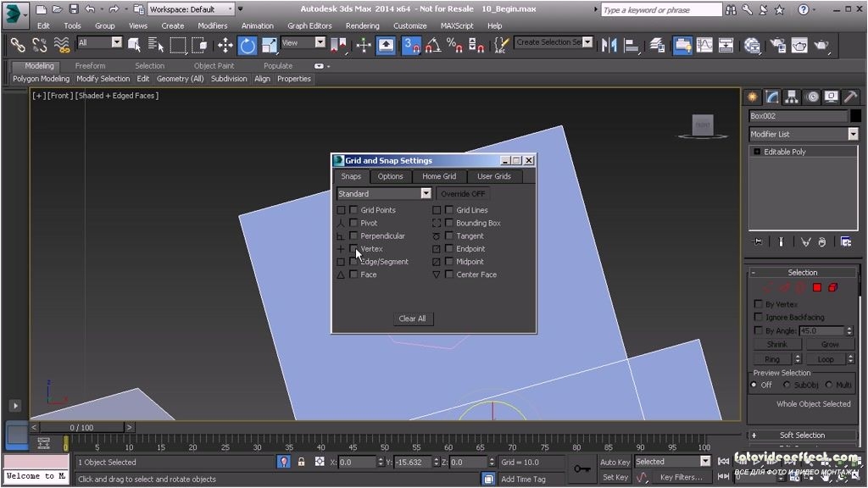This screenshot has height=488, width=868.
Task: Toggle the Spinner Snap button
Action: point(476,45)
